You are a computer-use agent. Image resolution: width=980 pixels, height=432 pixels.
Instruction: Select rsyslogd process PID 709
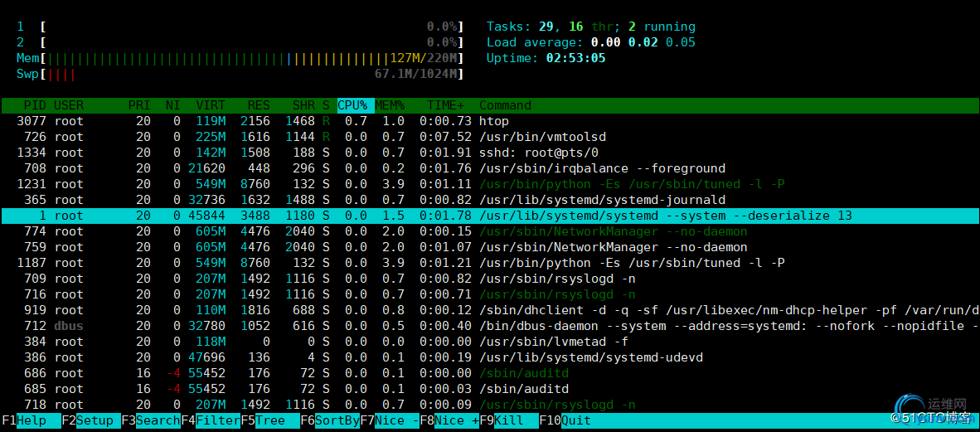click(x=490, y=279)
